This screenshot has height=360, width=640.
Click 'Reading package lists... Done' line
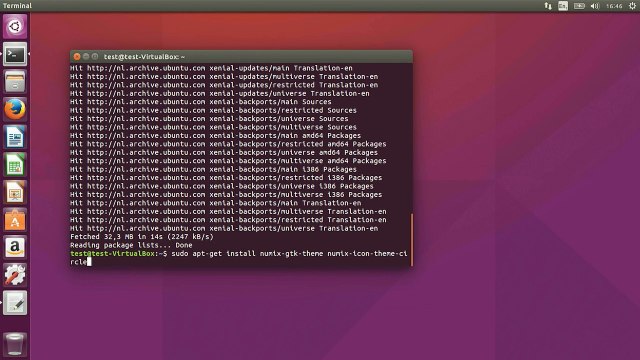tap(131, 245)
